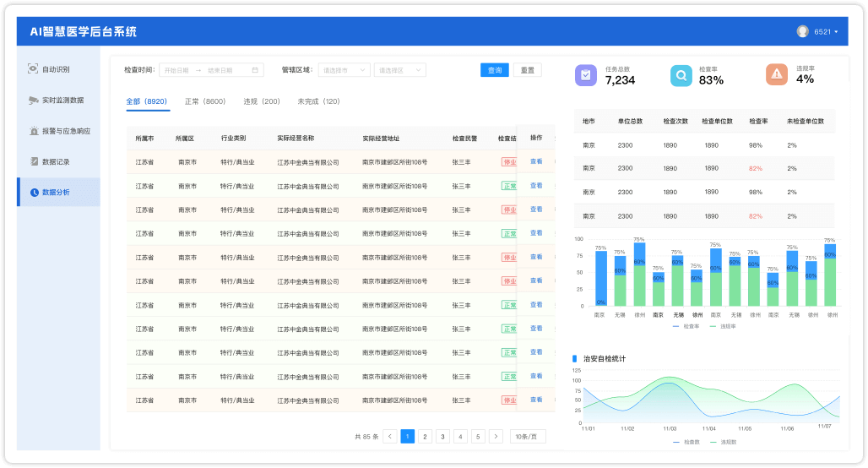Click 查看 link in the first table row
Screen dimensions: 868x468
(536, 161)
